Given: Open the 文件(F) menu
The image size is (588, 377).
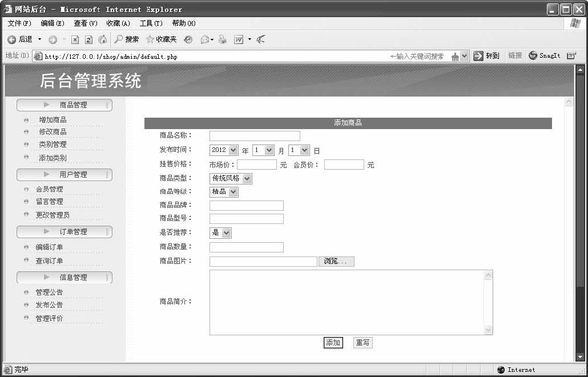Looking at the screenshot, I should coord(19,23).
